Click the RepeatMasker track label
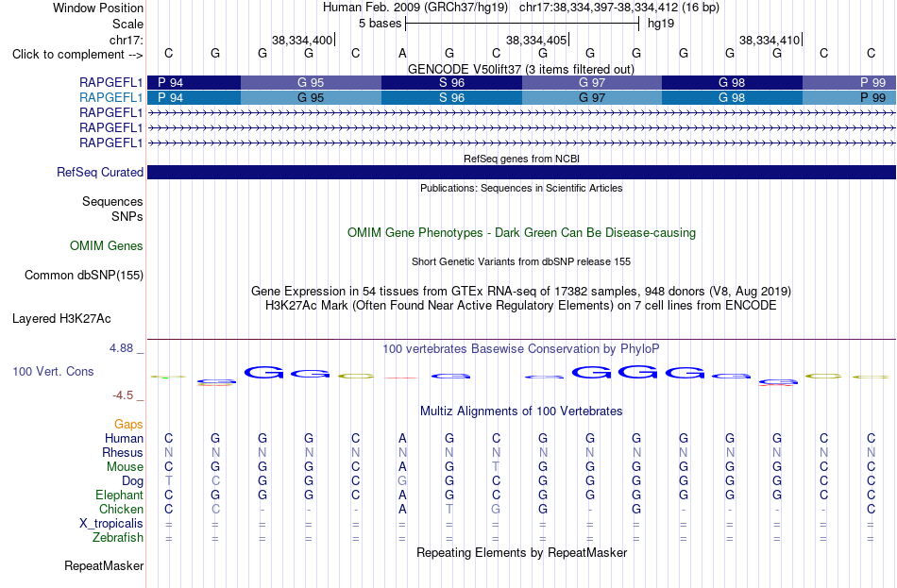 104,565
